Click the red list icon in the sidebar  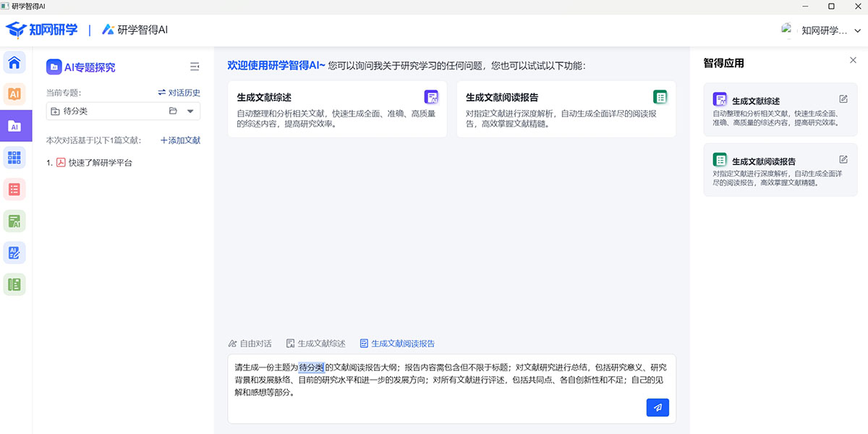tap(14, 190)
